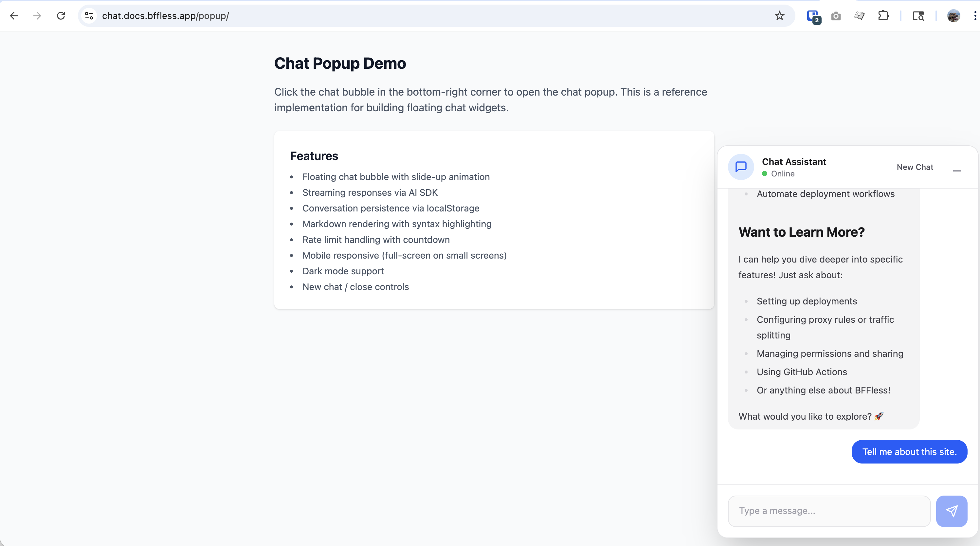Screen dimensions: 980x546
Task: Minimize the chat popup panel
Action: pyautogui.click(x=957, y=171)
